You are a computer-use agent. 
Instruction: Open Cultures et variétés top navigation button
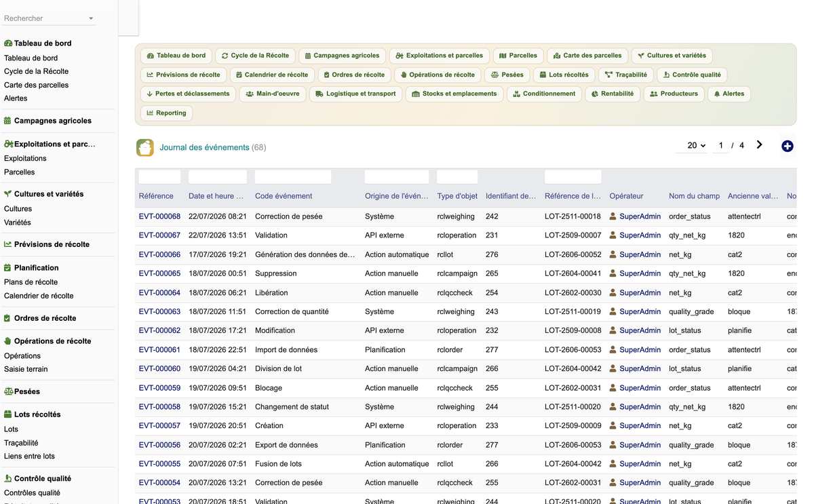coord(672,56)
